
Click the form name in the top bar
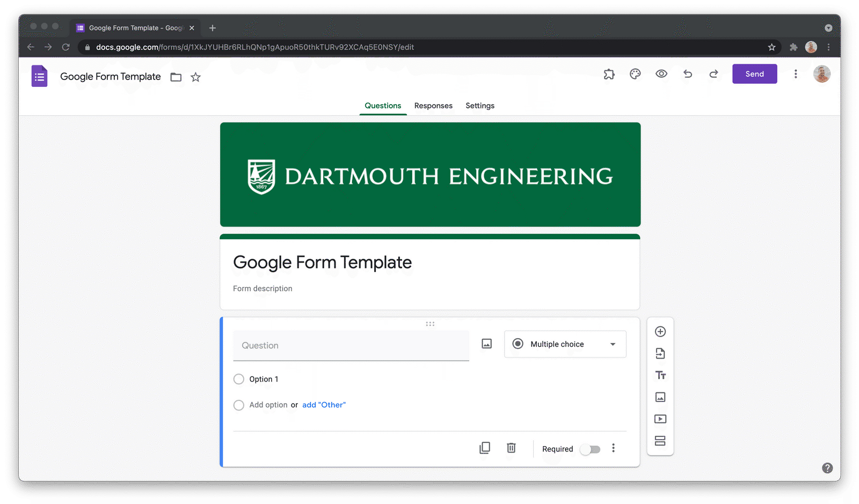pos(110,77)
